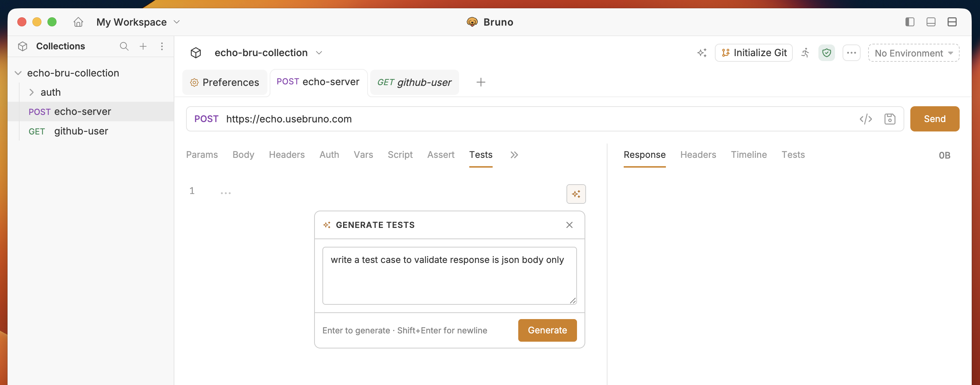Open the generate code icon
980x385 pixels.
click(x=866, y=119)
